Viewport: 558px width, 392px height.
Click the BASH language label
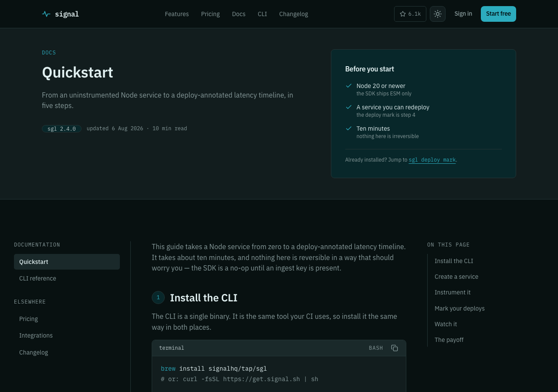376,348
